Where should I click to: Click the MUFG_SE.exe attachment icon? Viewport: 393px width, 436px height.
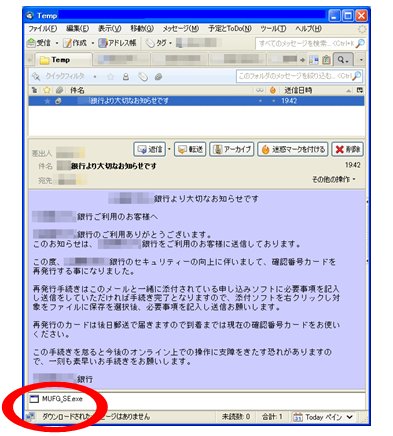click(x=34, y=399)
